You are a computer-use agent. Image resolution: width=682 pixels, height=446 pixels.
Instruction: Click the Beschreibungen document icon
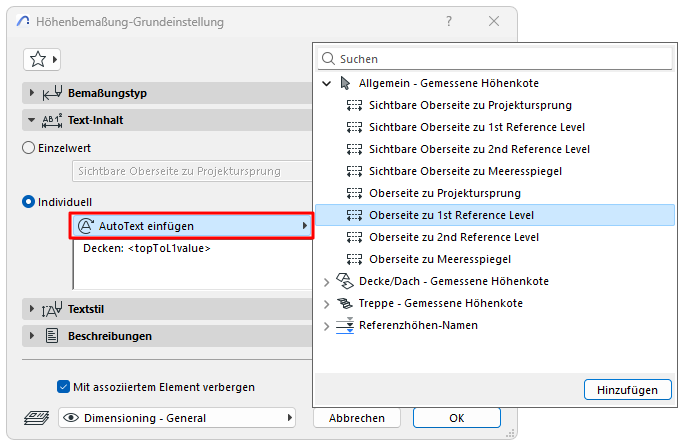point(52,336)
